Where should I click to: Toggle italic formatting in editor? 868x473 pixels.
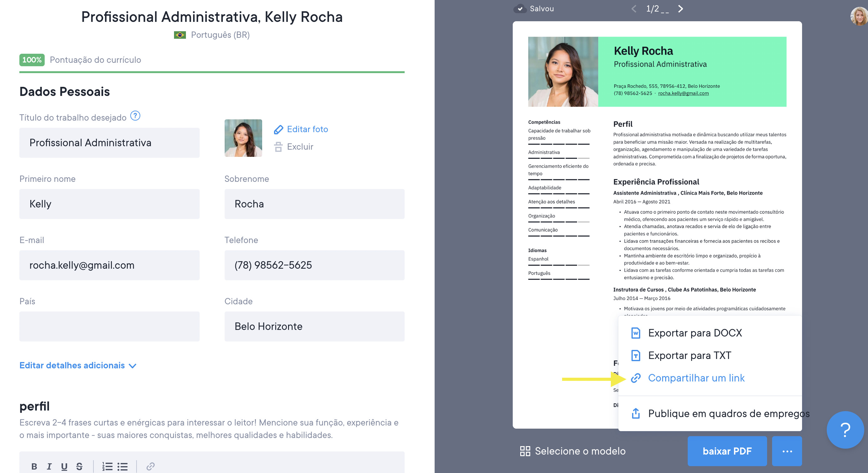pyautogui.click(x=49, y=466)
